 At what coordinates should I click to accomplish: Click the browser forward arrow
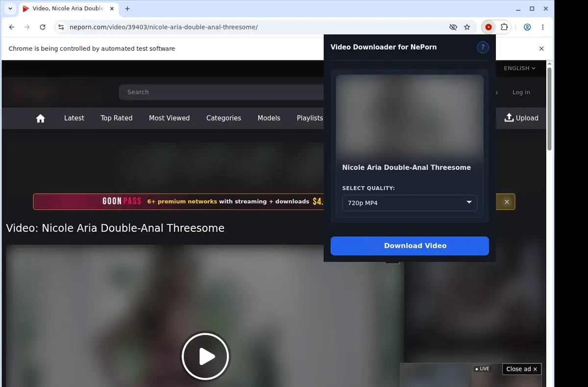tap(27, 27)
